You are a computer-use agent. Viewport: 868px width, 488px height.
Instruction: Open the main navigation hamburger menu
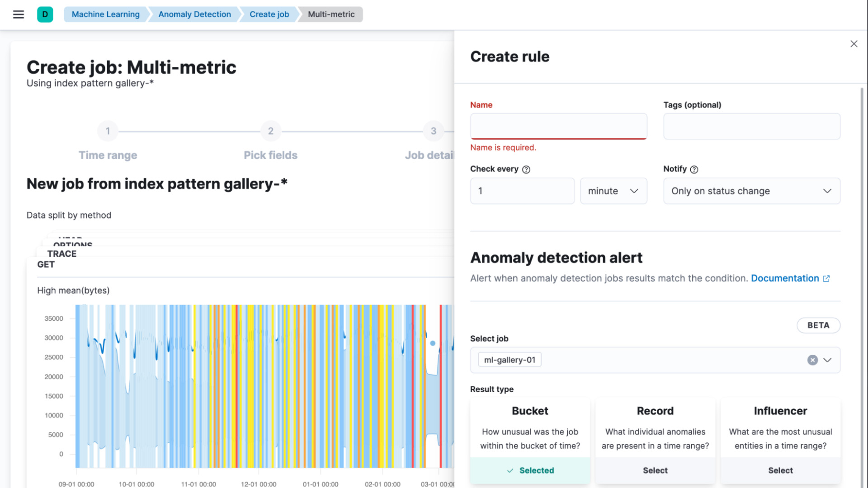[x=18, y=14]
